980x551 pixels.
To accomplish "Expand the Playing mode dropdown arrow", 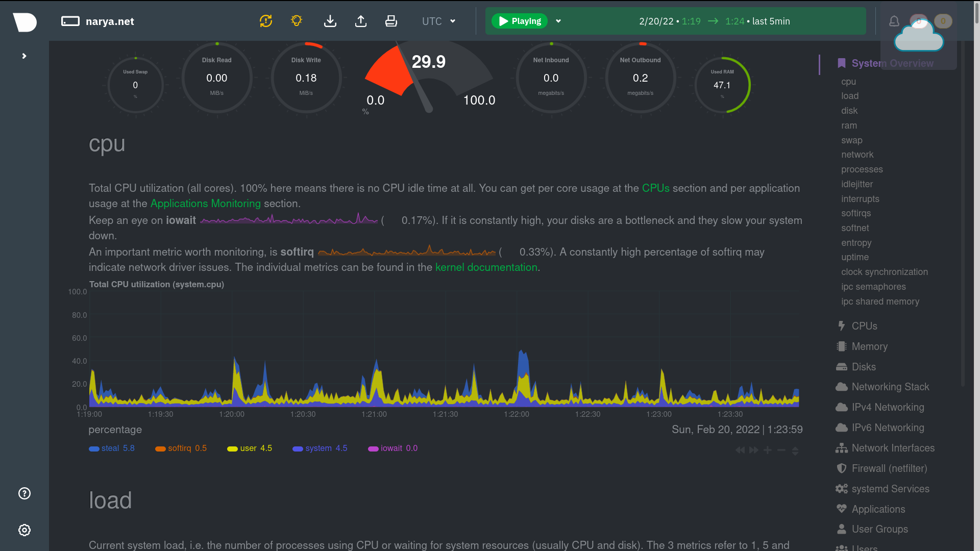I will coord(558,21).
